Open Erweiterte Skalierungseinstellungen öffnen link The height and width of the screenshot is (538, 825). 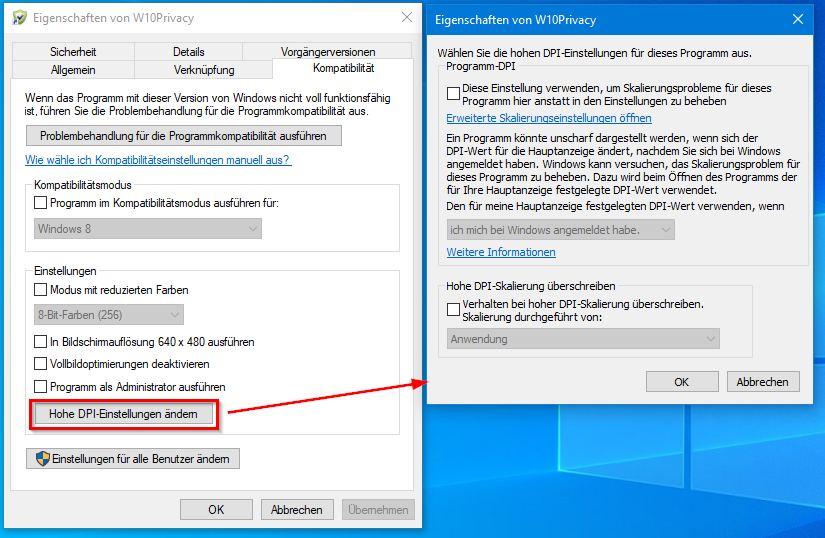549,118
